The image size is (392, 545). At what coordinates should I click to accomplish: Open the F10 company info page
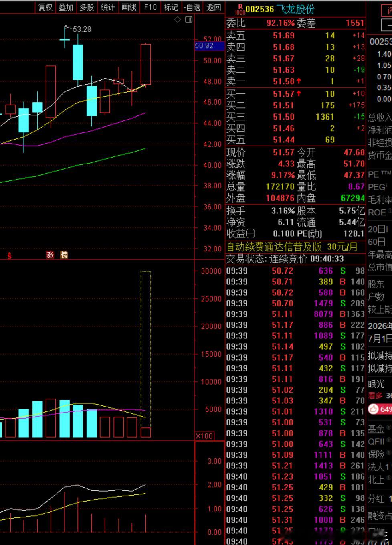tap(150, 7)
